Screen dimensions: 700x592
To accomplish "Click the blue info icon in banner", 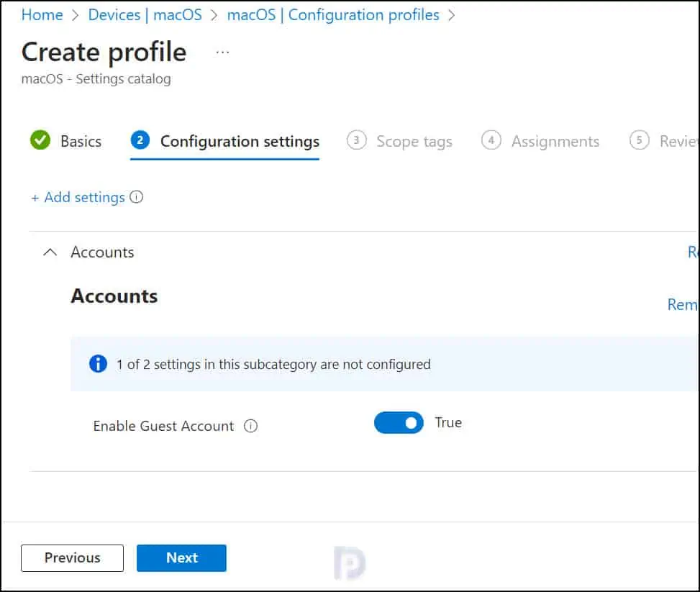I will point(99,363).
